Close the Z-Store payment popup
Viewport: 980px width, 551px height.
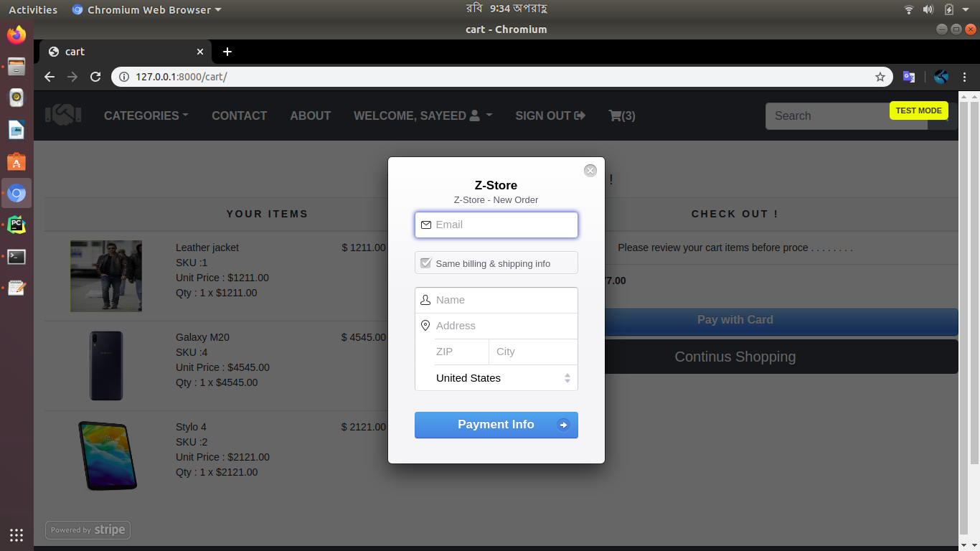(x=590, y=170)
